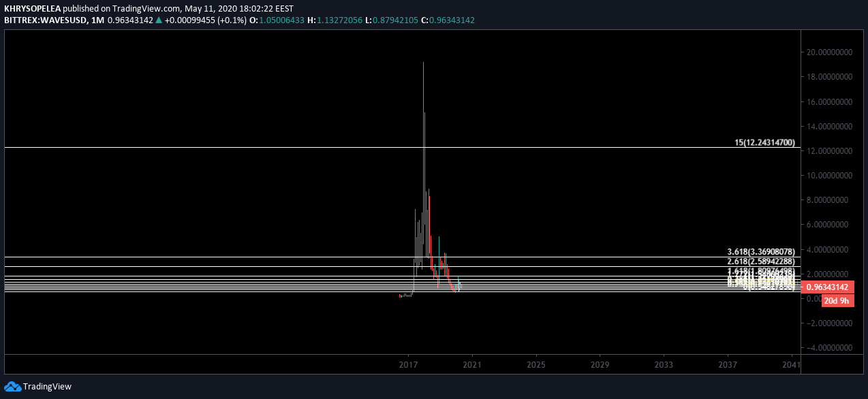Click the -2.00000000 price axis label

pyautogui.click(x=828, y=323)
